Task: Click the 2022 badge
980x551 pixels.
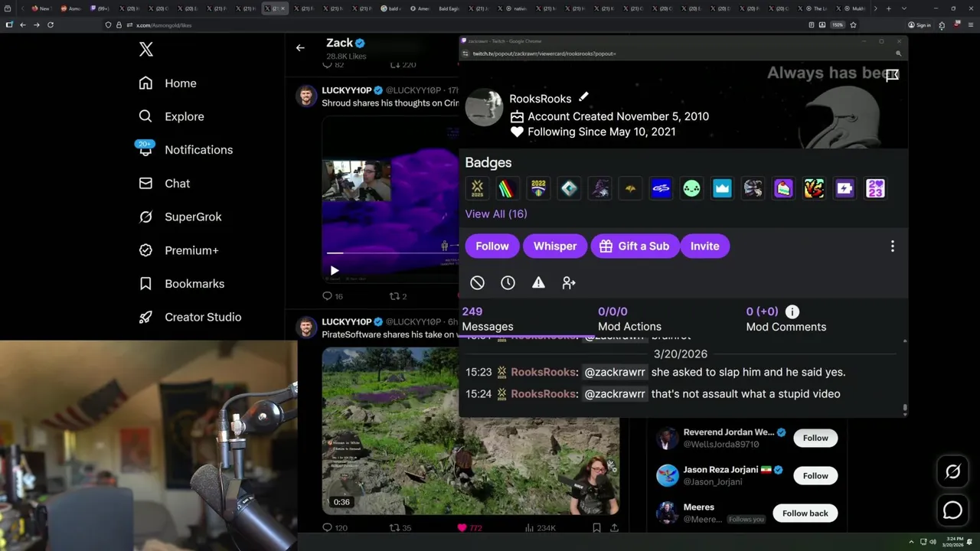Action: pyautogui.click(x=539, y=188)
